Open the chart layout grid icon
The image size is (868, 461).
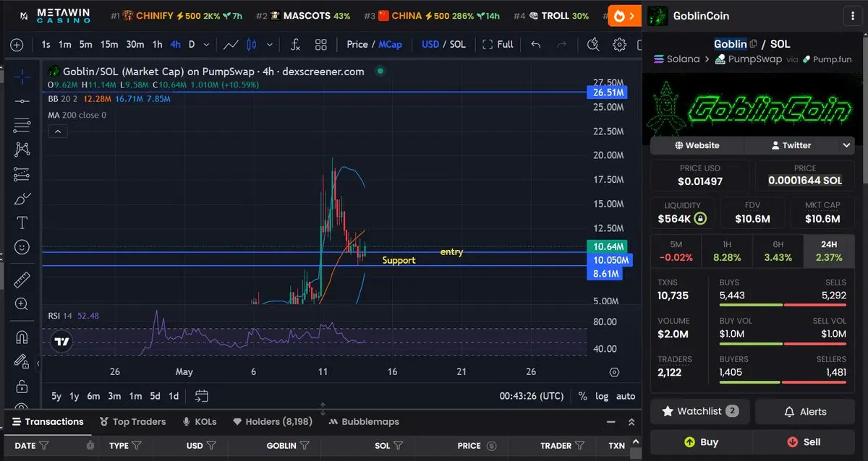321,45
